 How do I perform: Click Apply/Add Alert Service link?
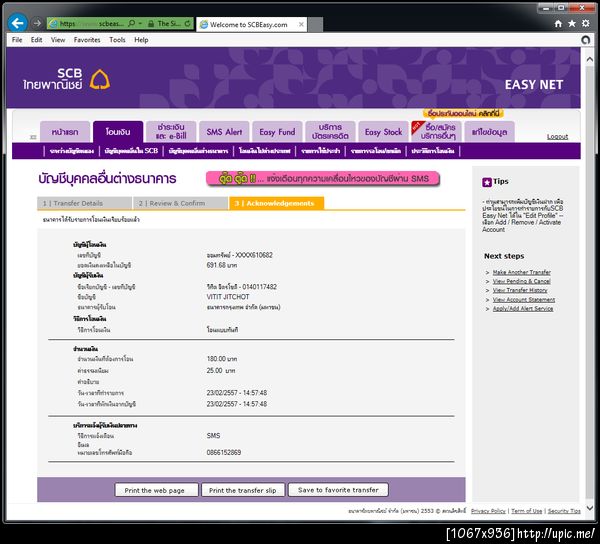[x=523, y=308]
